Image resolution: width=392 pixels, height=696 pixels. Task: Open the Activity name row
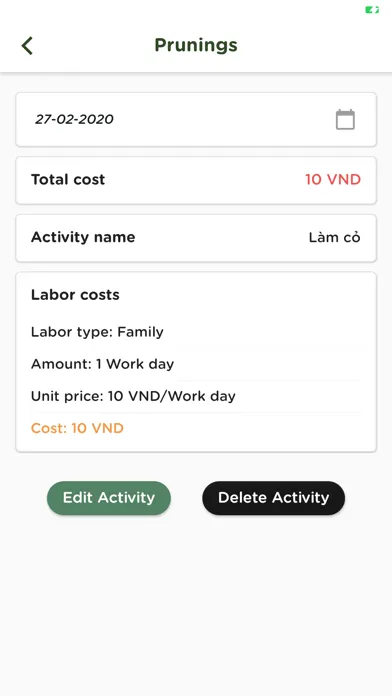(x=196, y=237)
